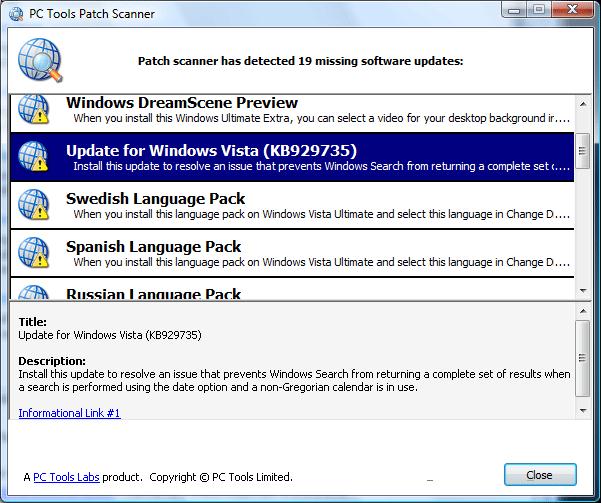The image size is (601, 503).
Task: Click the Spanish Language Pack globe icon
Action: (36, 253)
